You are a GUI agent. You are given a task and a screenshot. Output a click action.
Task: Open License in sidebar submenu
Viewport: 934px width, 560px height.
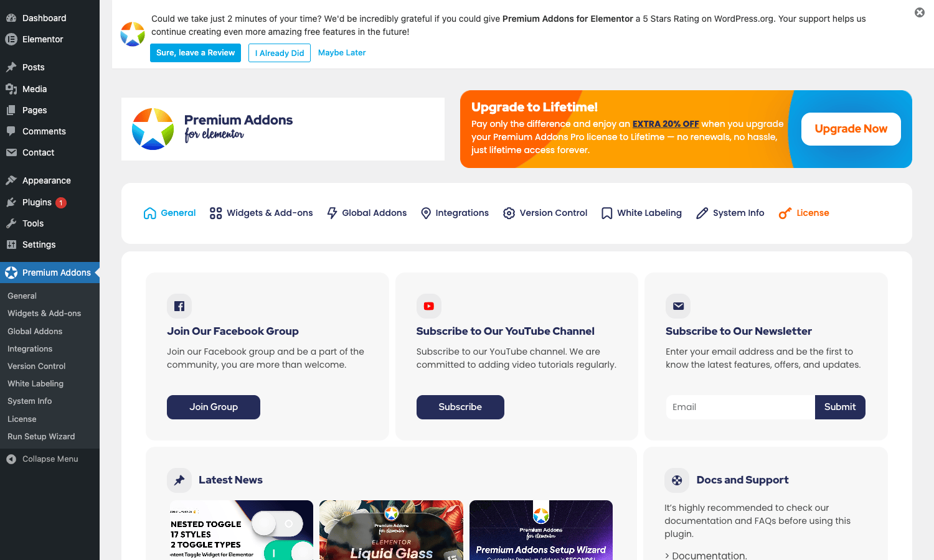22,419
